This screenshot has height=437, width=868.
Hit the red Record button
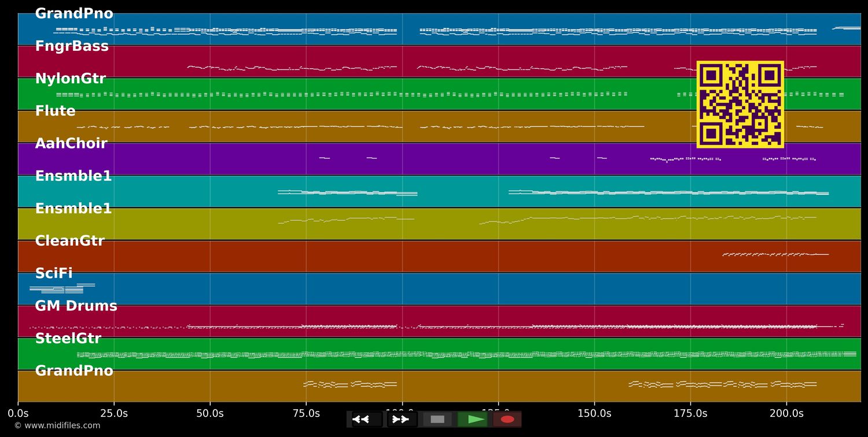point(507,419)
